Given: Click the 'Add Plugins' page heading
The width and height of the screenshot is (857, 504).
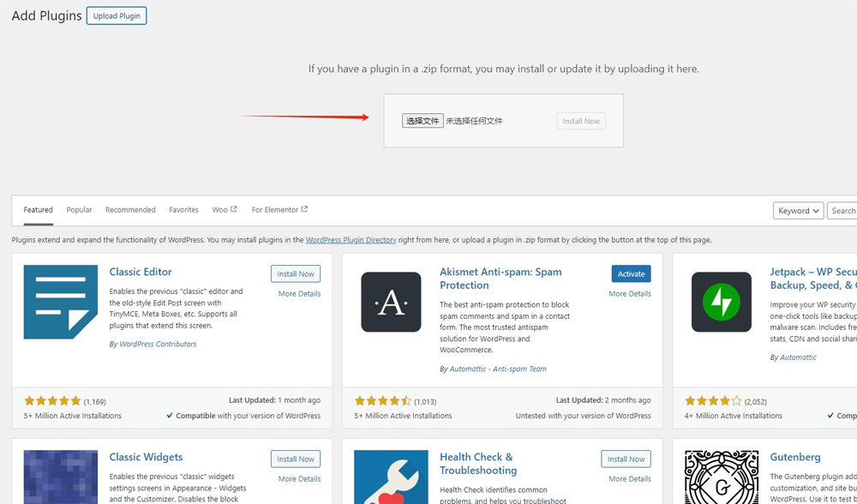Looking at the screenshot, I should click(x=46, y=15).
